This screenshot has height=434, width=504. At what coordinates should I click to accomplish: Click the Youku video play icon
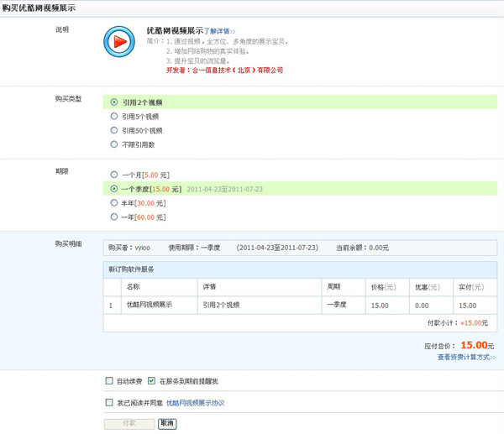click(x=119, y=42)
